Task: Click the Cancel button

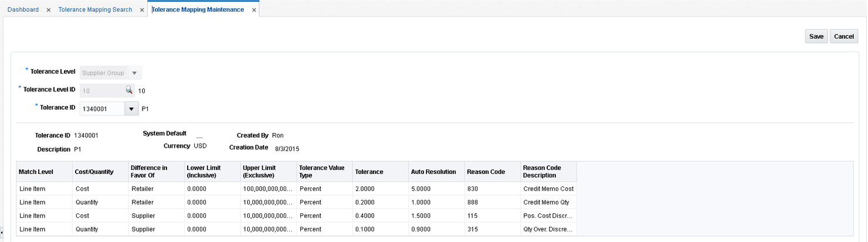Action: (x=844, y=36)
